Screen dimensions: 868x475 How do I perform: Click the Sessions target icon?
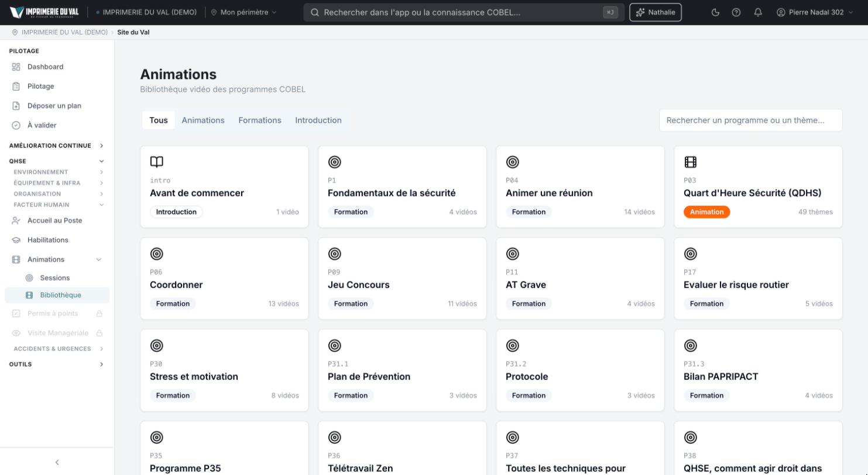pos(29,278)
